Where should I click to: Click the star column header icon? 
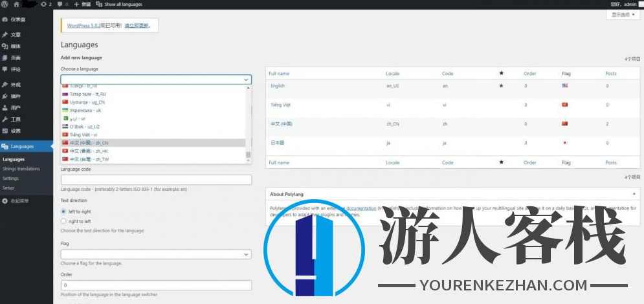501,73
